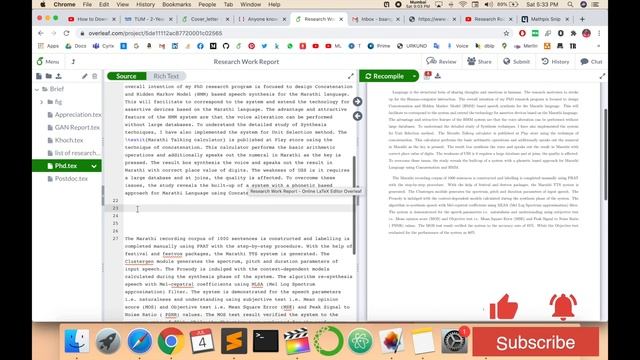Switch editor to Rich Text mode
640x360 pixels.
[166, 76]
